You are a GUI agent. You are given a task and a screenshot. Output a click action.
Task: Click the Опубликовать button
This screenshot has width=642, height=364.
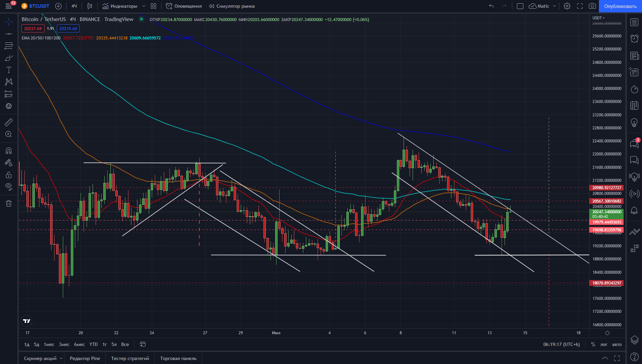(620, 6)
